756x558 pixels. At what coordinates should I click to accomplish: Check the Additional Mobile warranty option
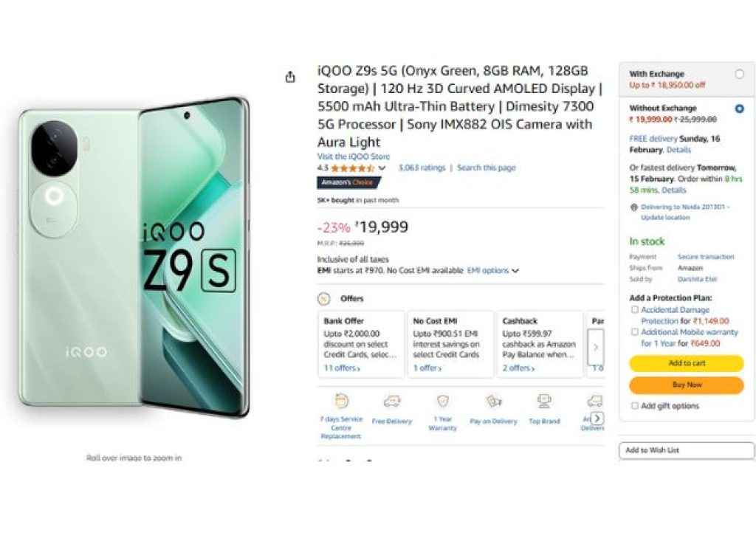pyautogui.click(x=634, y=332)
